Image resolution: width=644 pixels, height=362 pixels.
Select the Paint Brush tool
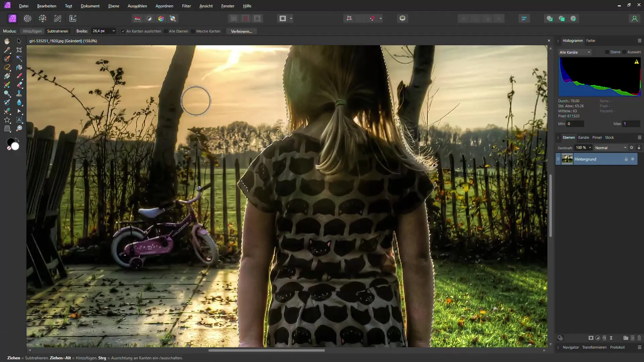[x=19, y=76]
